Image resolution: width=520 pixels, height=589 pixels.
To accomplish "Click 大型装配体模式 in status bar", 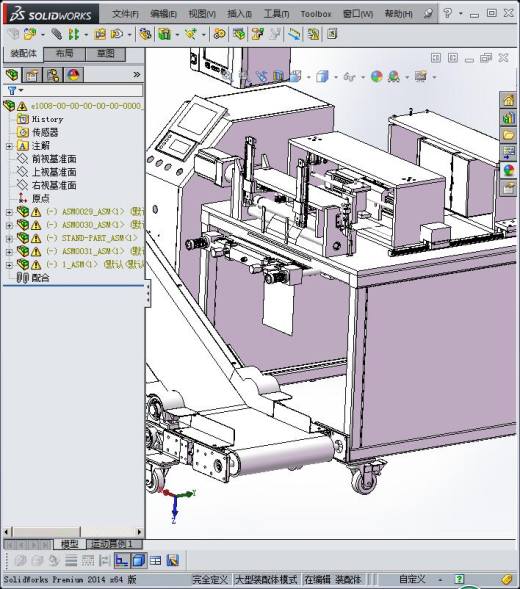I will tap(266, 579).
